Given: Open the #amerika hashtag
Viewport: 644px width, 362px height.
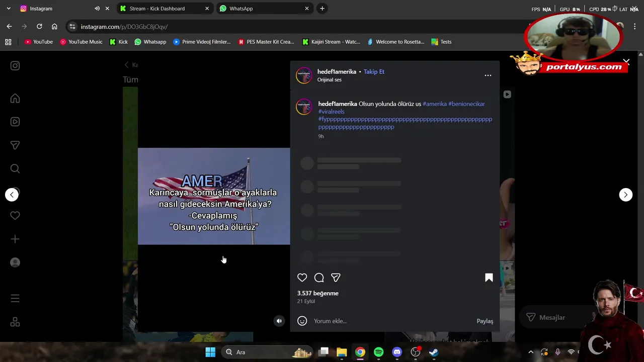Looking at the screenshot, I should pyautogui.click(x=435, y=104).
